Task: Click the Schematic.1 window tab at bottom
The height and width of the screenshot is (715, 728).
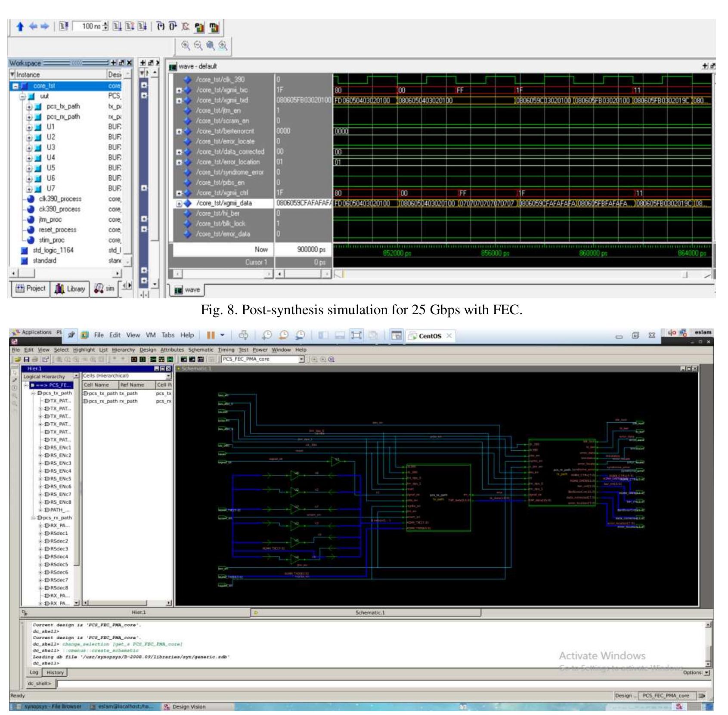Action: pyautogui.click(x=366, y=613)
